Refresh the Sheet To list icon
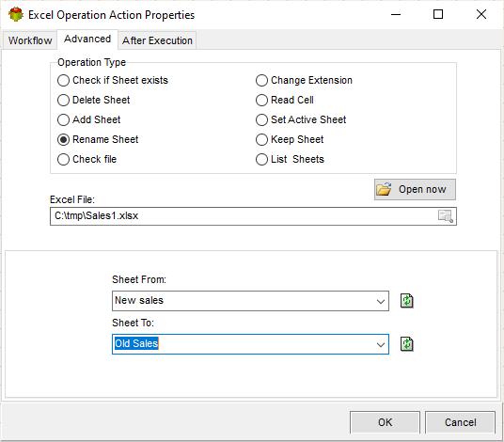 [407, 344]
